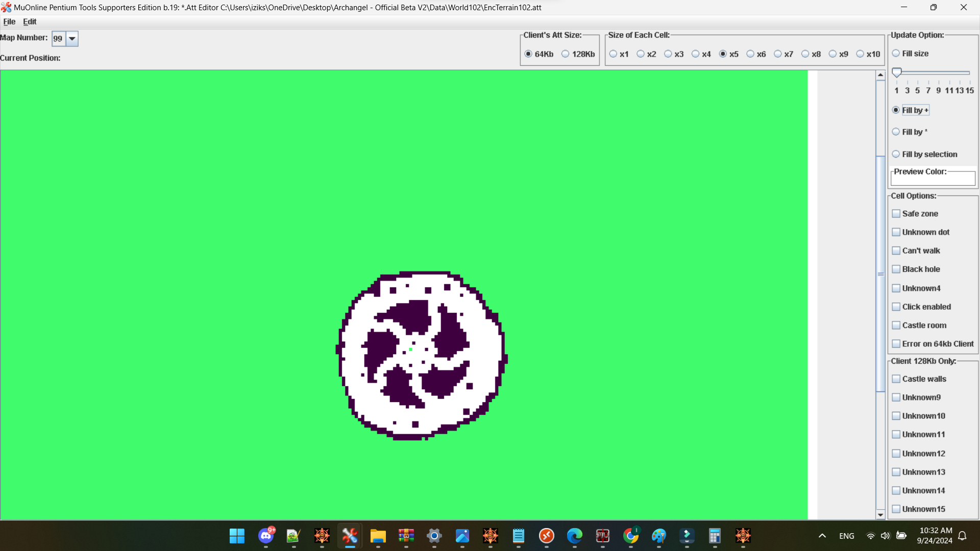
Task: Open the File menu
Action: [9, 21]
